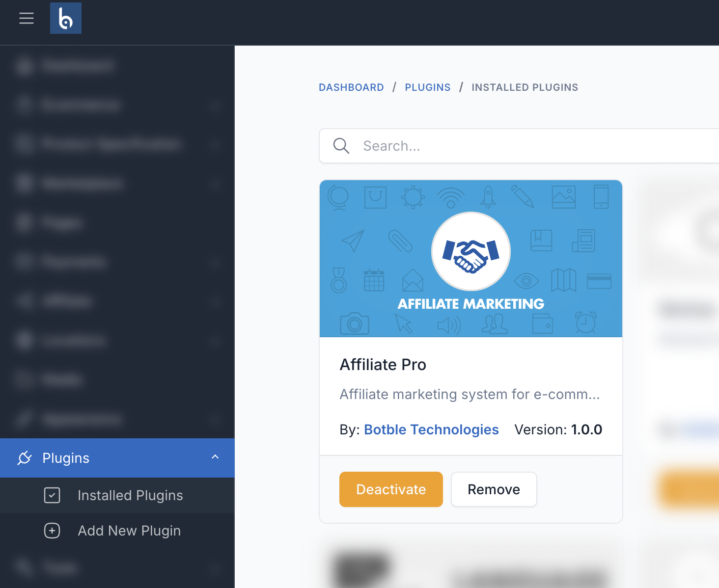Open the Botble Technologies author link

coord(431,429)
